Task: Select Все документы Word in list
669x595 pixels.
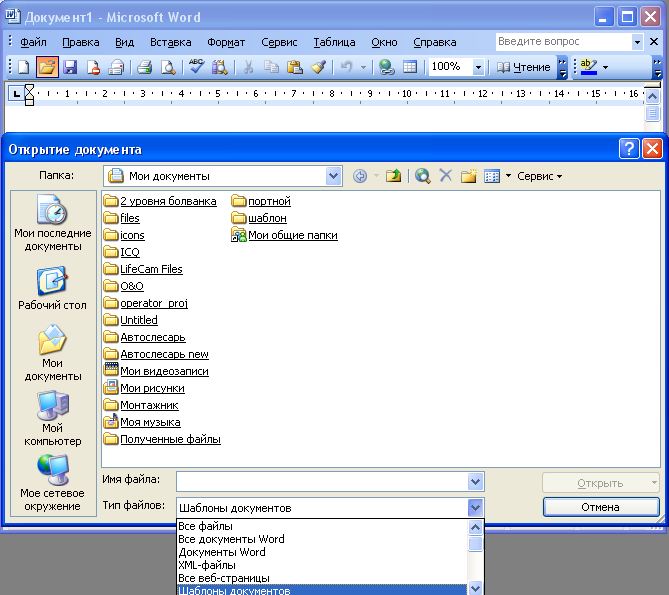Action: [322, 539]
